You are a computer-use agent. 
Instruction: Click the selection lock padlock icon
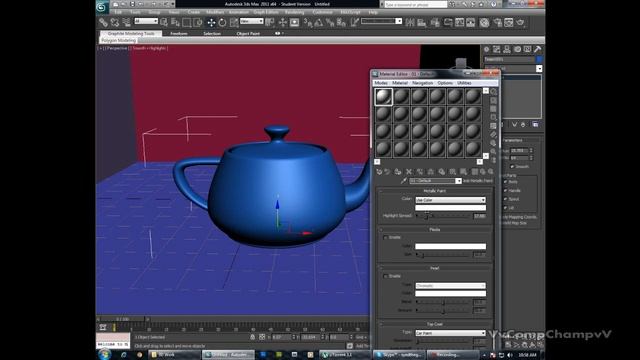pyautogui.click(x=253, y=337)
